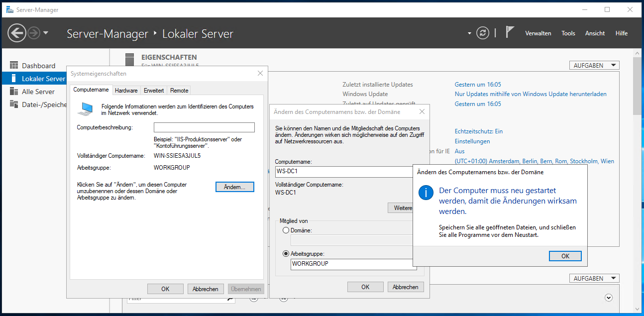Open the Echtzeitschutz: Ein link
The height and width of the screenshot is (316, 644).
(x=479, y=131)
